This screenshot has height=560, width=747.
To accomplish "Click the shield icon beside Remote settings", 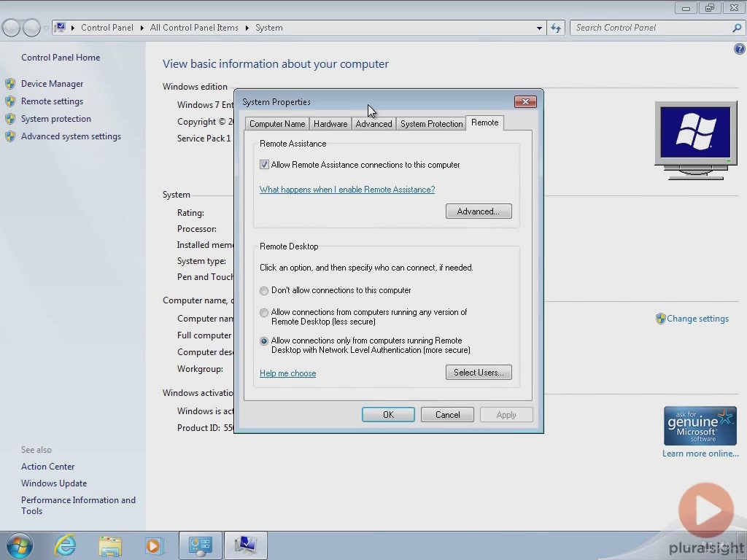I will 10,101.
